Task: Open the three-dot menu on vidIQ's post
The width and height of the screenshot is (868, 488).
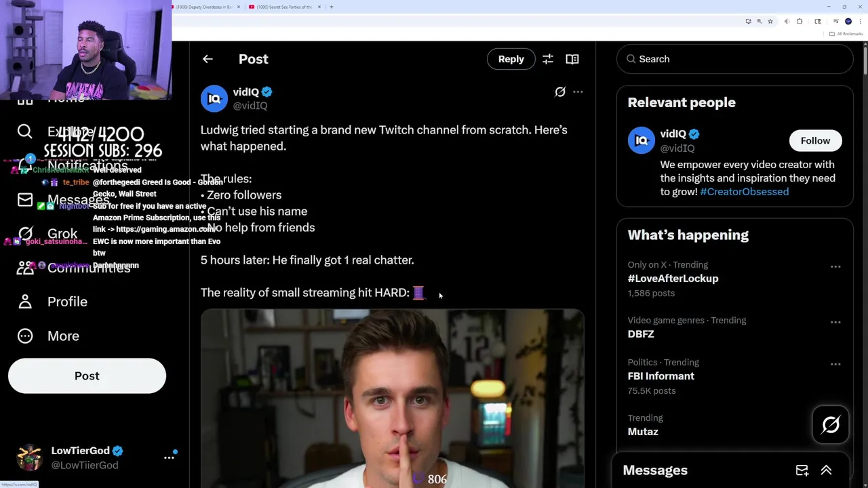Action: pyautogui.click(x=578, y=91)
